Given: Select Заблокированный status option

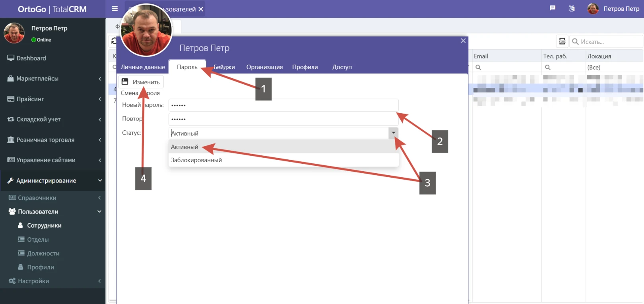Looking at the screenshot, I should 196,160.
